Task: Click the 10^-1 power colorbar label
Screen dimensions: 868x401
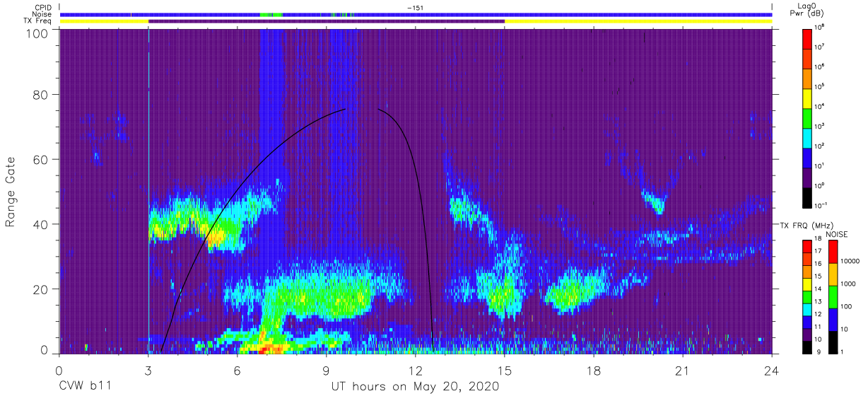Action: (821, 205)
